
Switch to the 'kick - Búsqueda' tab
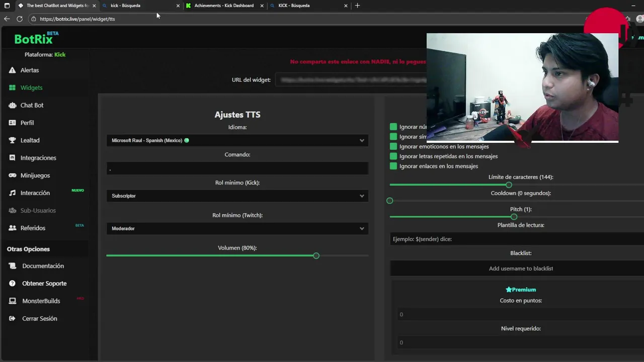point(140,6)
